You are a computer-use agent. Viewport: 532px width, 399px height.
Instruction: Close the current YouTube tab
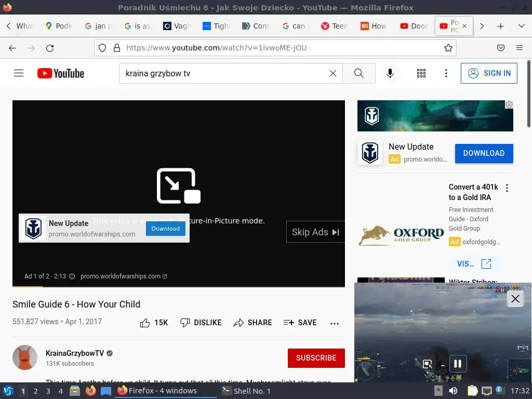point(464,26)
